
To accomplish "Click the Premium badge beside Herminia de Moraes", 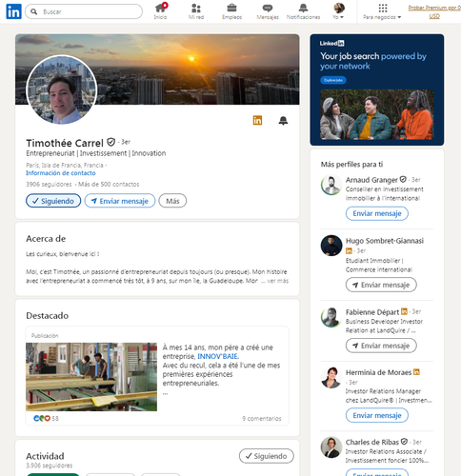I will coord(416,372).
